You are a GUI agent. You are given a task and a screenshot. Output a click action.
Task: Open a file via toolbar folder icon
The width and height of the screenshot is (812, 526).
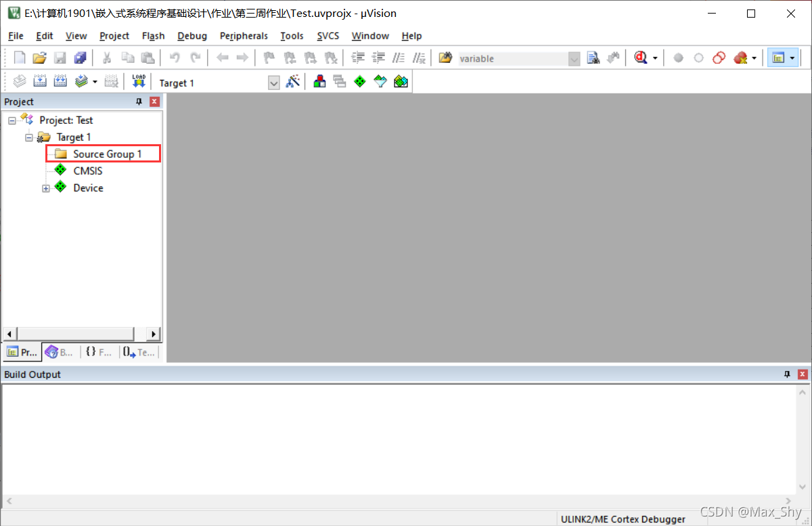tap(39, 58)
